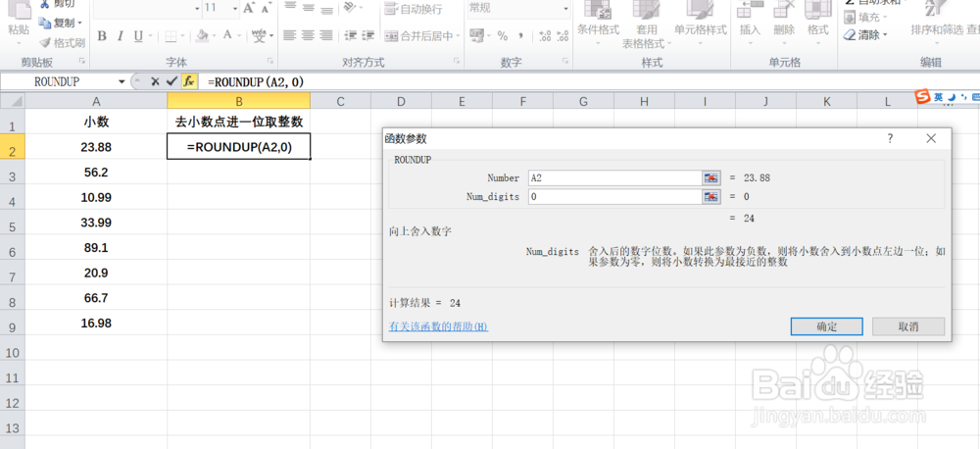Center text horizontally in the cell
This screenshot has height=449, width=980.
click(308, 35)
